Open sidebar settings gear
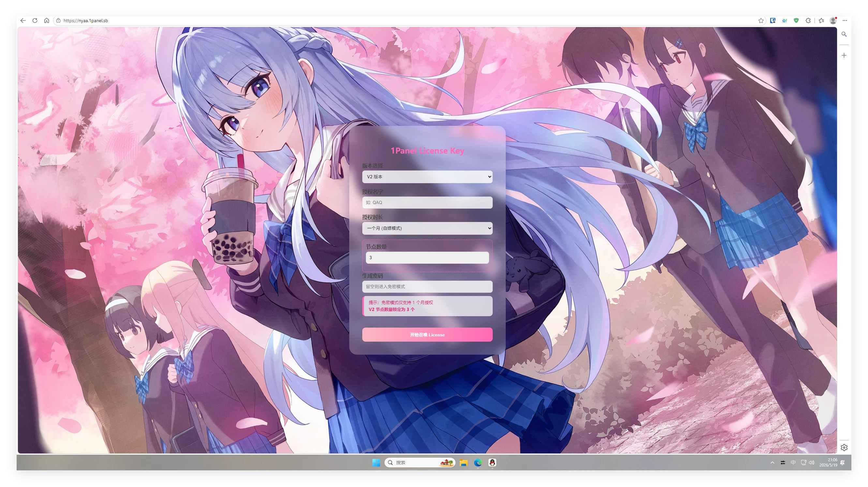Screen dimensions: 868x487 844,447
